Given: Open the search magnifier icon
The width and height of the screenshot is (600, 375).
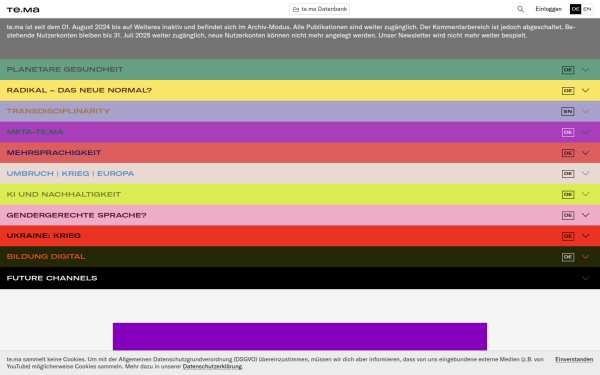Looking at the screenshot, I should [x=520, y=9].
